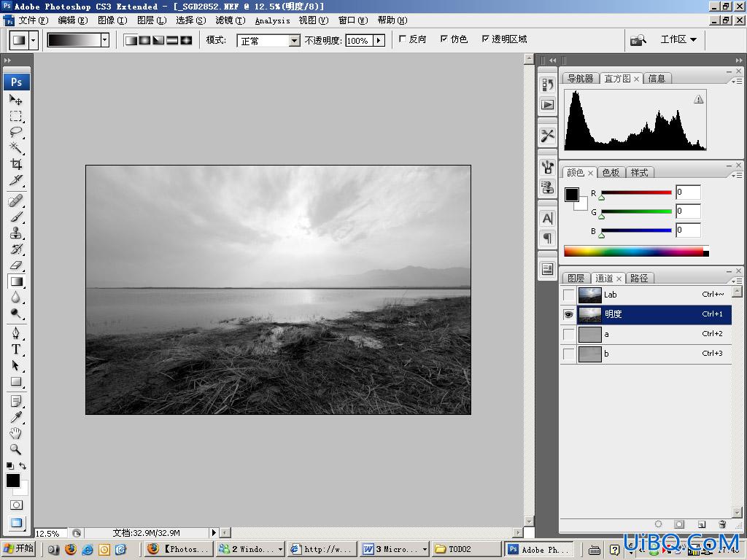Select the Eyedropper tool

[16, 418]
